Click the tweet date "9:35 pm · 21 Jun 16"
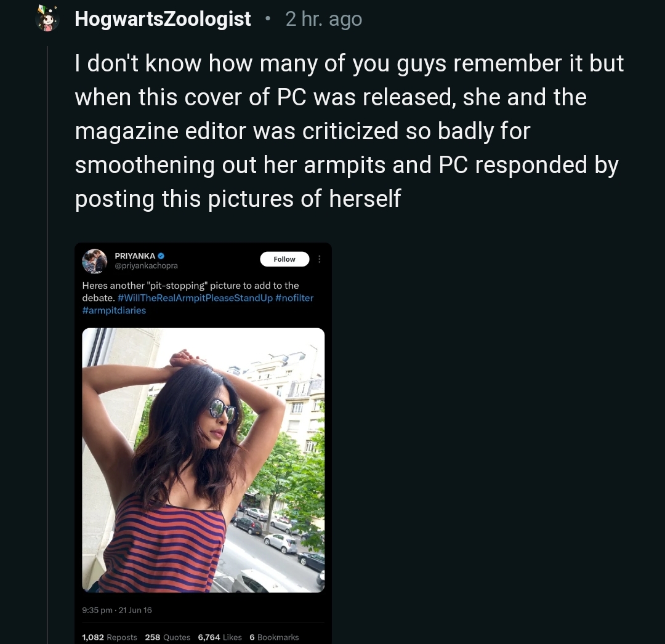Viewport: 665px width, 644px height. pos(116,610)
